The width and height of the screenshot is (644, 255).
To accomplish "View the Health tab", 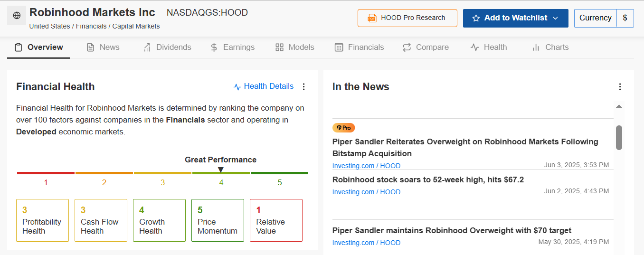I will 489,47.
